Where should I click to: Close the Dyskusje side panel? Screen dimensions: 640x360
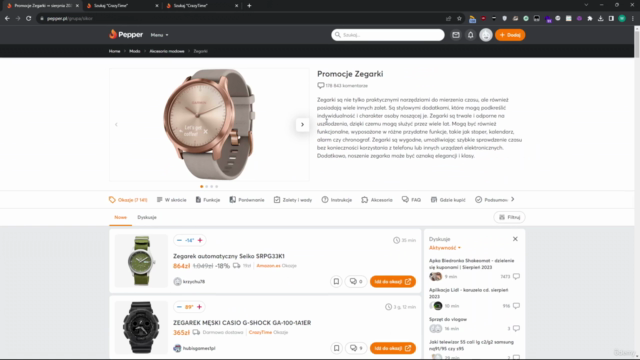pos(515,239)
